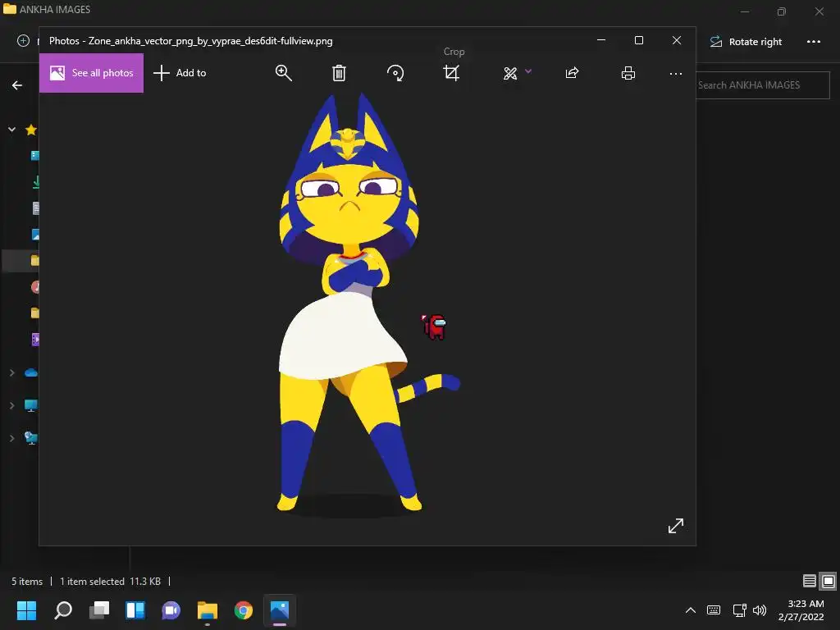The image size is (840, 630).
Task: Click Rotate right in File Explorer
Action: pyautogui.click(x=746, y=42)
